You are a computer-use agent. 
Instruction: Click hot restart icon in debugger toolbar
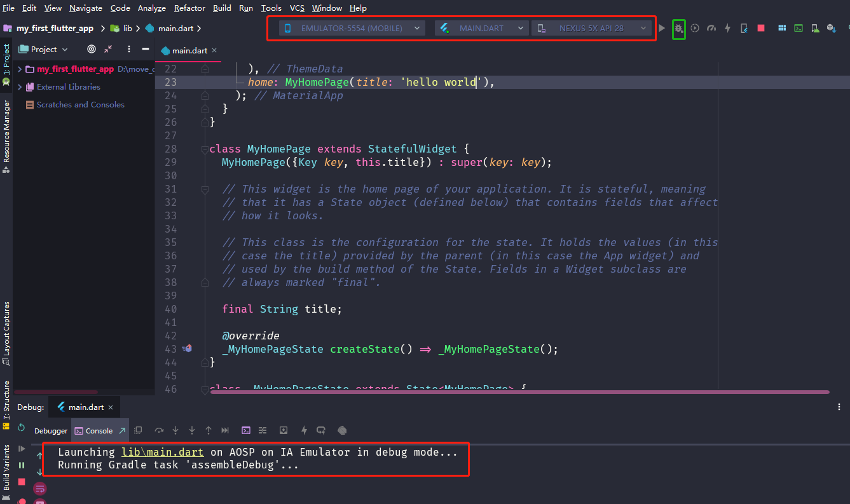click(321, 430)
